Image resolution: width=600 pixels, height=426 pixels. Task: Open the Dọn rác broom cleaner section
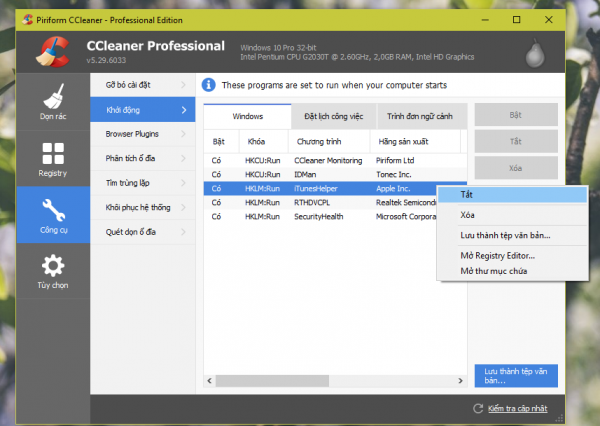coord(53,101)
